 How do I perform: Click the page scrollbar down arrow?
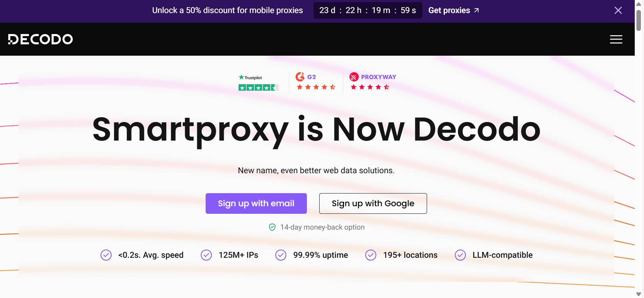click(x=639, y=294)
